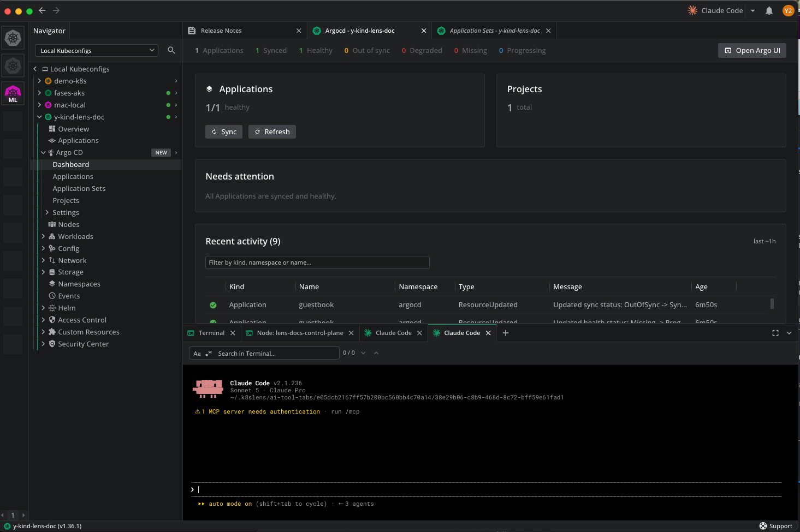Switch to Node: lens-docs-control-plane tab
This screenshot has height=532, width=800.
[300, 333]
